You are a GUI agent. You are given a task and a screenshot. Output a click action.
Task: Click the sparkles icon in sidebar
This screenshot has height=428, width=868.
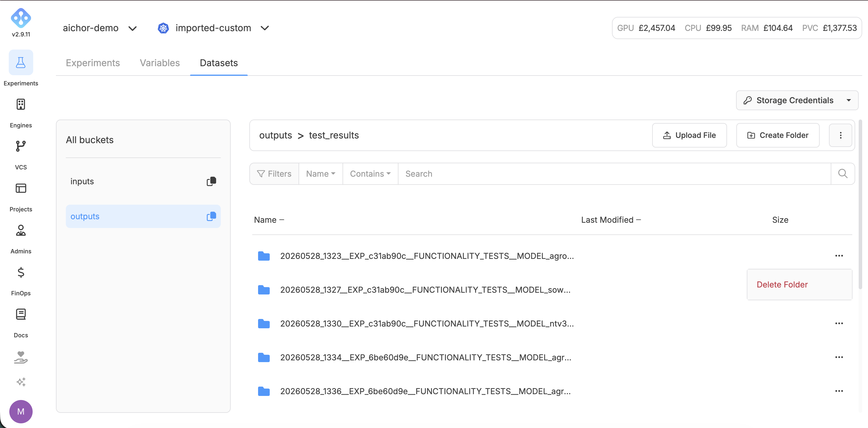pos(21,382)
